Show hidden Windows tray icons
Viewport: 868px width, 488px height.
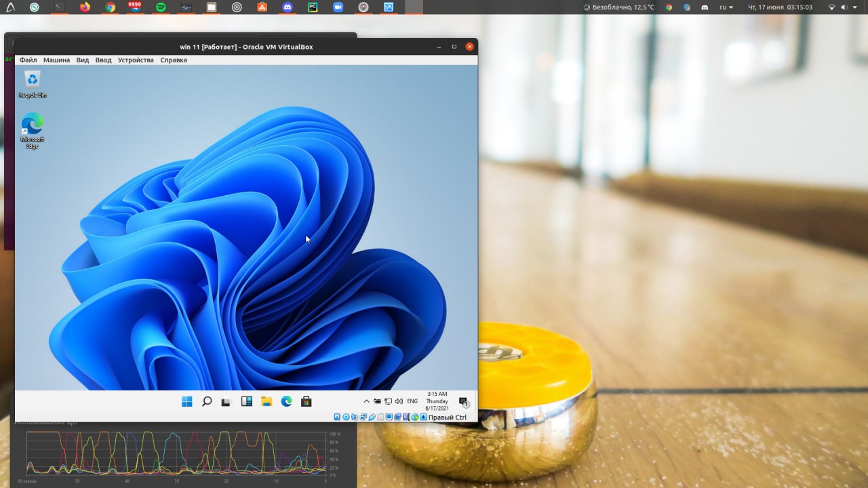click(x=367, y=401)
